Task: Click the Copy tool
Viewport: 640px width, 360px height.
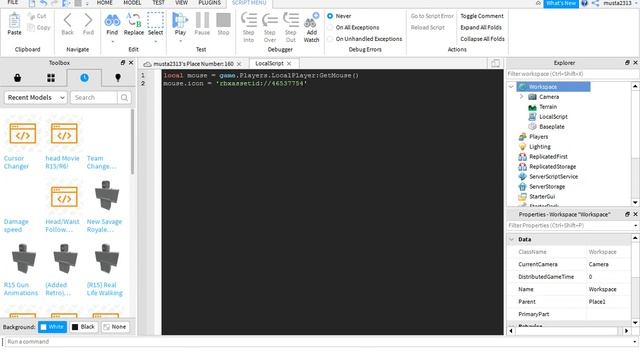Action: tap(39, 28)
